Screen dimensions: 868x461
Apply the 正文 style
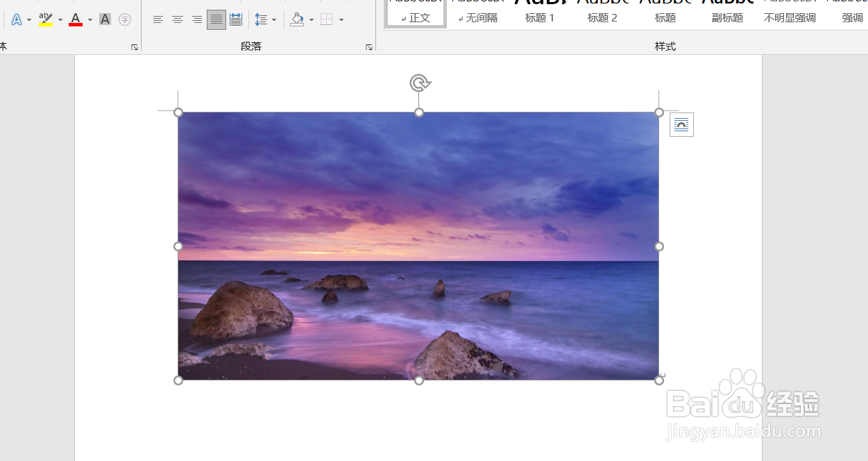pos(416,13)
